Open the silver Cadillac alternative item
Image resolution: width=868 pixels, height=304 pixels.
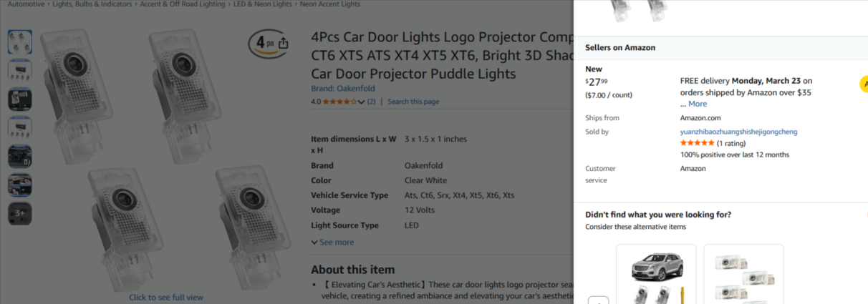tap(656, 275)
